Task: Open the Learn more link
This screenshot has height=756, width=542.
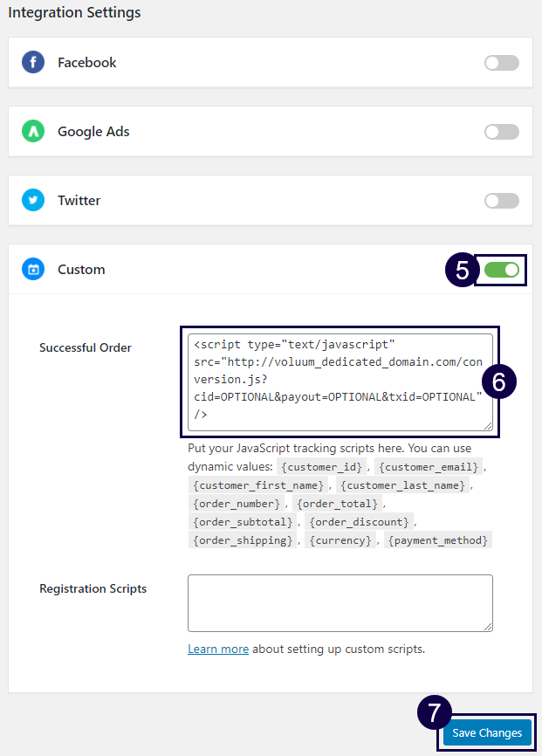Action: coord(218,649)
